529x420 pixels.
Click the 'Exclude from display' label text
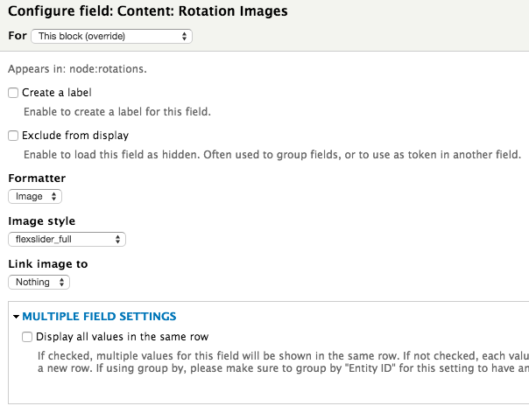pos(75,136)
